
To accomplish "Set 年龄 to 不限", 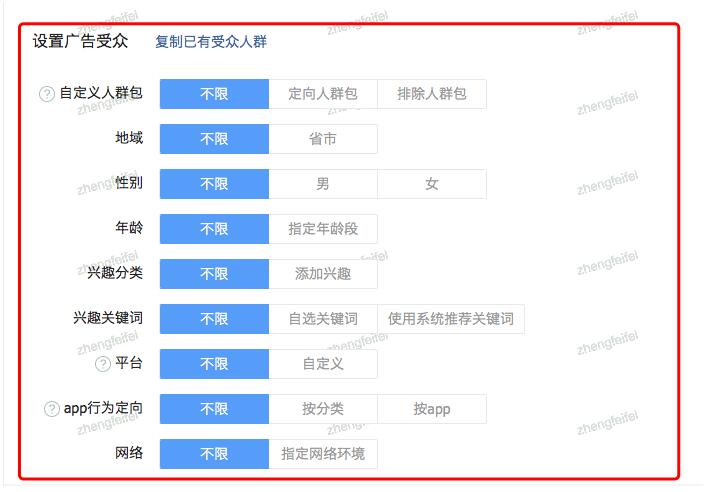I will [x=214, y=229].
